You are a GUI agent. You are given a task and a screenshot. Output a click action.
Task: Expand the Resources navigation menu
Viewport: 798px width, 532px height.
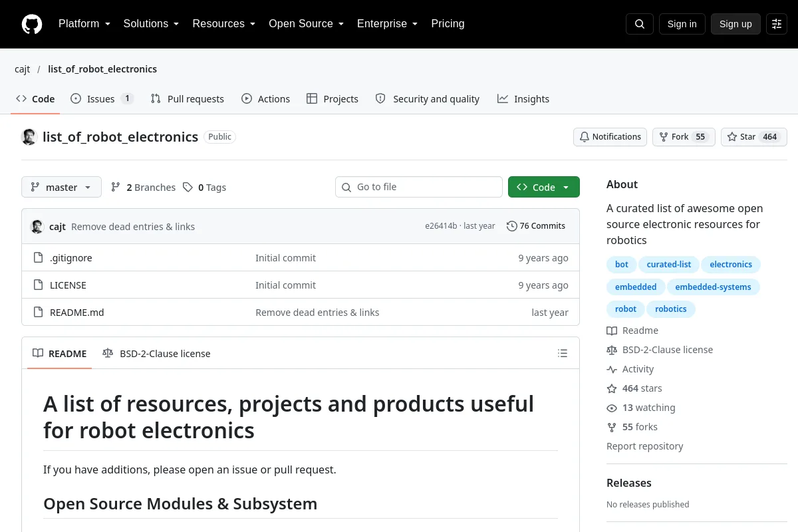point(224,24)
